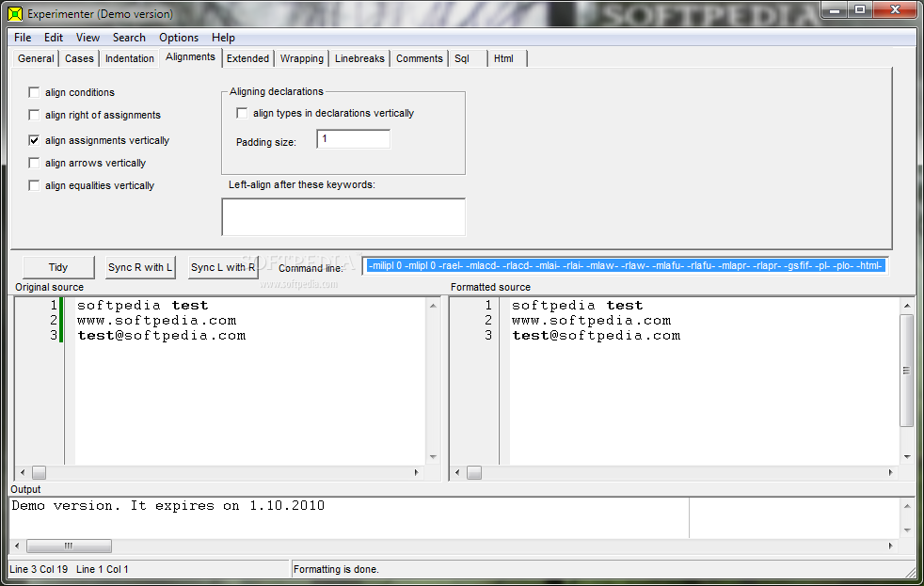This screenshot has height=586, width=924.
Task: Click the Left-align after keywords text box
Action: 343,216
